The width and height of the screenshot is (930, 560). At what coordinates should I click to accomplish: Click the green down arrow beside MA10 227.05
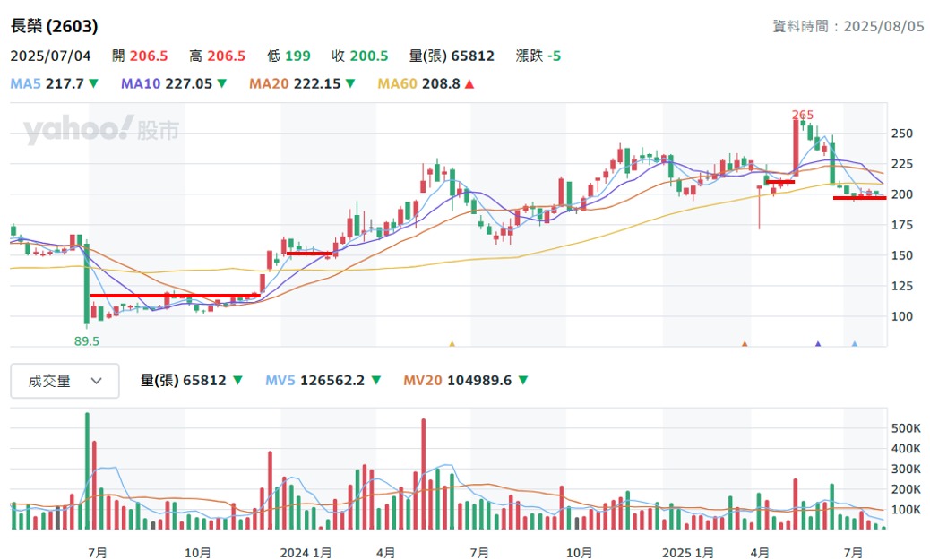(x=222, y=84)
